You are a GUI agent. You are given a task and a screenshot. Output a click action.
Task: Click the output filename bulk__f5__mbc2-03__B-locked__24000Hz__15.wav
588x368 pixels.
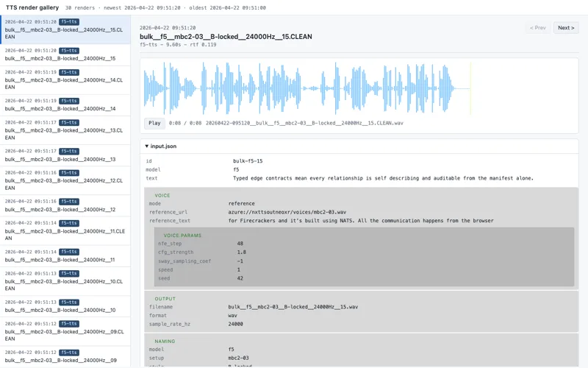point(293,307)
